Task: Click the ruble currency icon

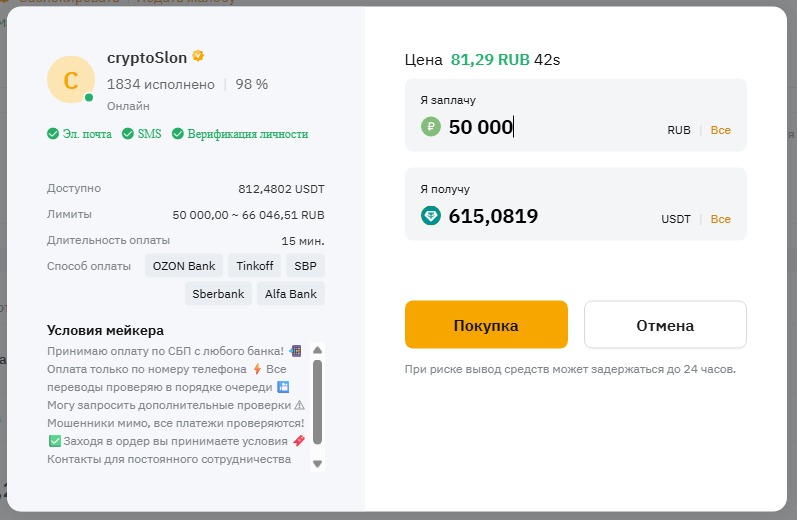Action: (x=431, y=127)
